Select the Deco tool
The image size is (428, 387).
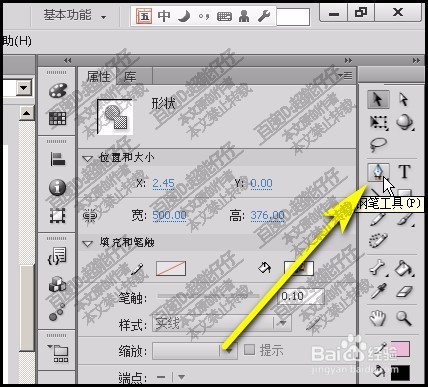379,240
